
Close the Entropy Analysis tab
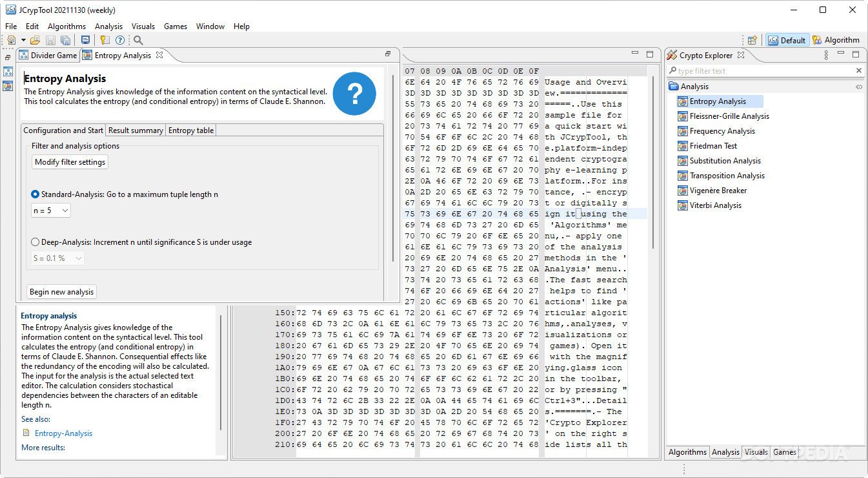159,55
